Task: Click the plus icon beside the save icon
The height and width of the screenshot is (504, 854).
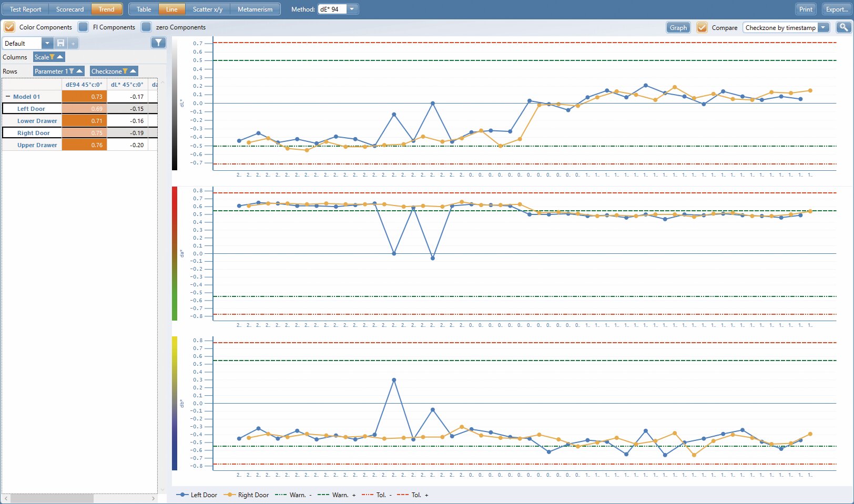Action: pos(74,43)
